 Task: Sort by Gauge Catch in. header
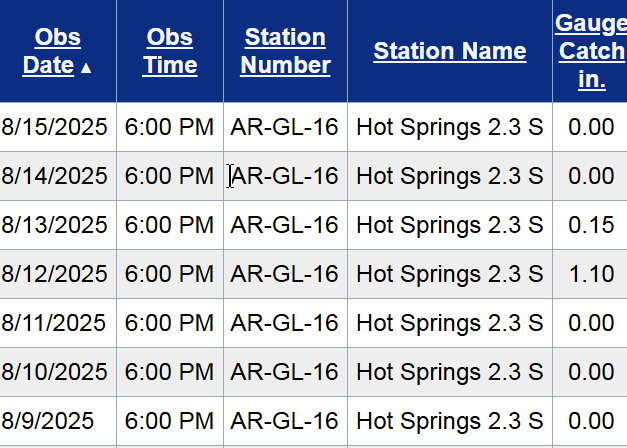pos(591,51)
